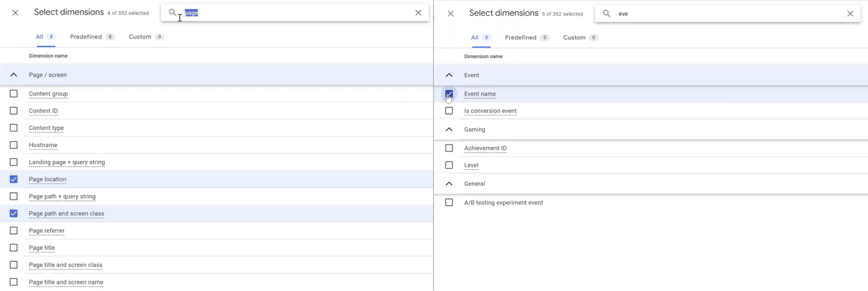Click the Event group title
Screen dimensions: 868x291
472,75
